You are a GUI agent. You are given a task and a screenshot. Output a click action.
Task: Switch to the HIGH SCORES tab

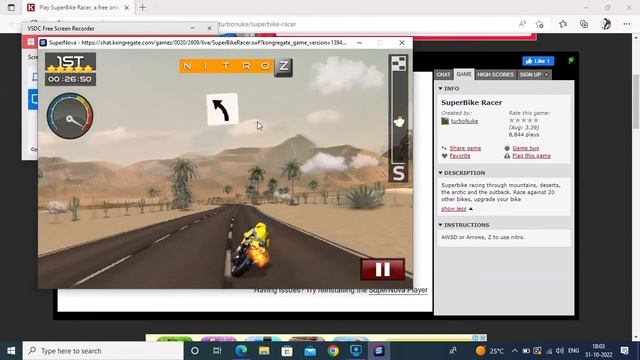tap(495, 75)
